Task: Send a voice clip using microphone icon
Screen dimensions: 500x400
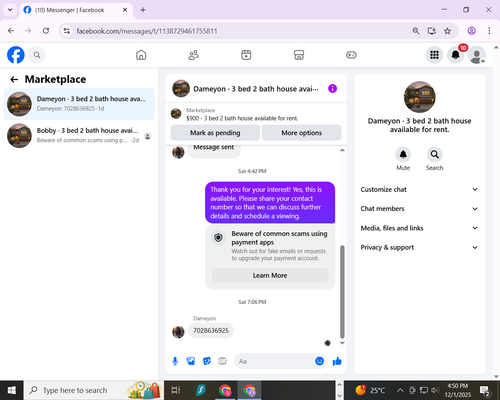Action: coord(175,361)
